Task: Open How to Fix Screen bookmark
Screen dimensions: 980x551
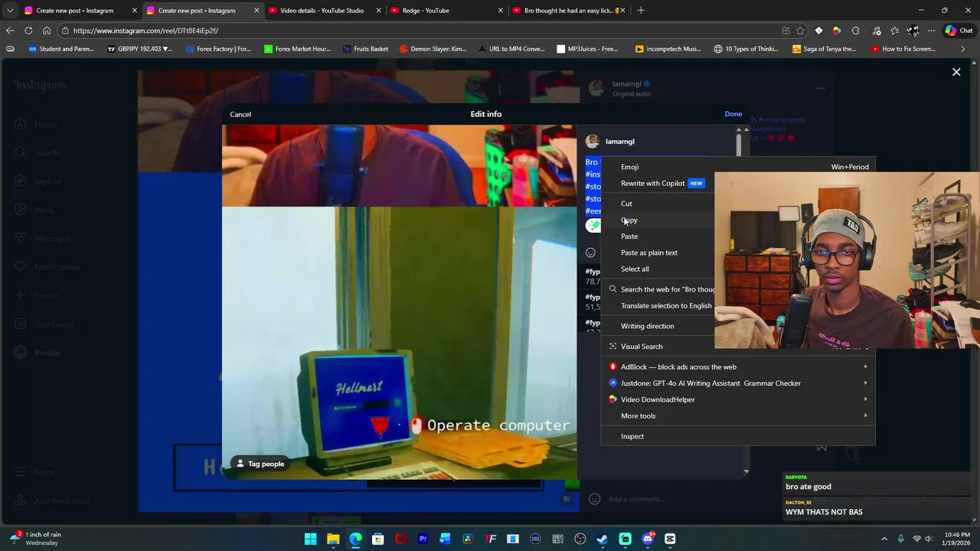Action: pos(903,49)
